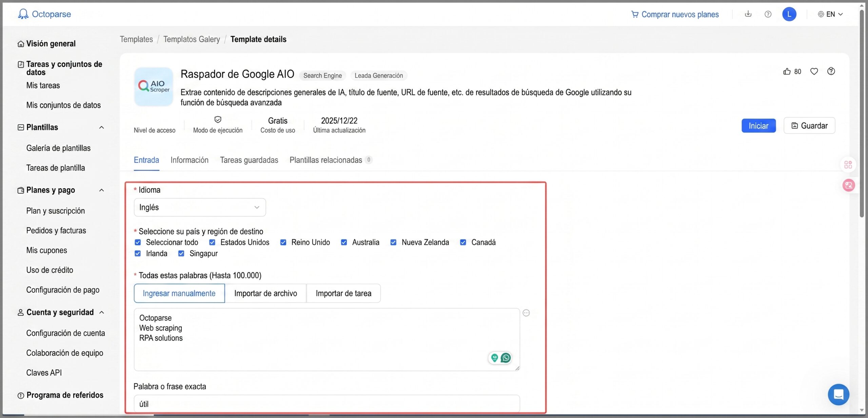
Task: Uncheck Estados Unidos checkbox
Action: point(212,242)
